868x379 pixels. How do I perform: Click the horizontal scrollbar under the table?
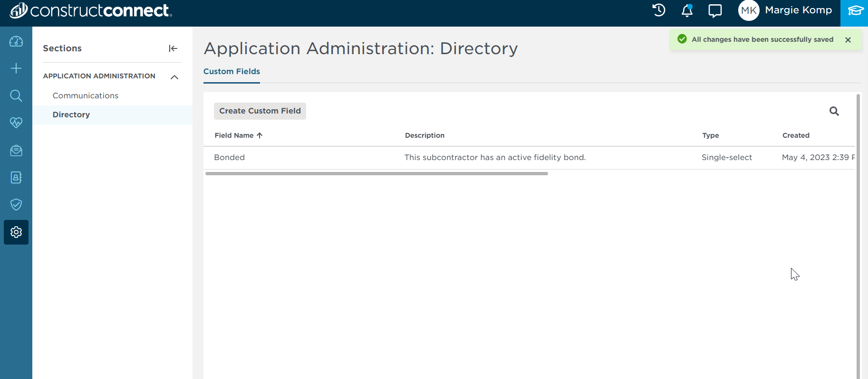(376, 174)
